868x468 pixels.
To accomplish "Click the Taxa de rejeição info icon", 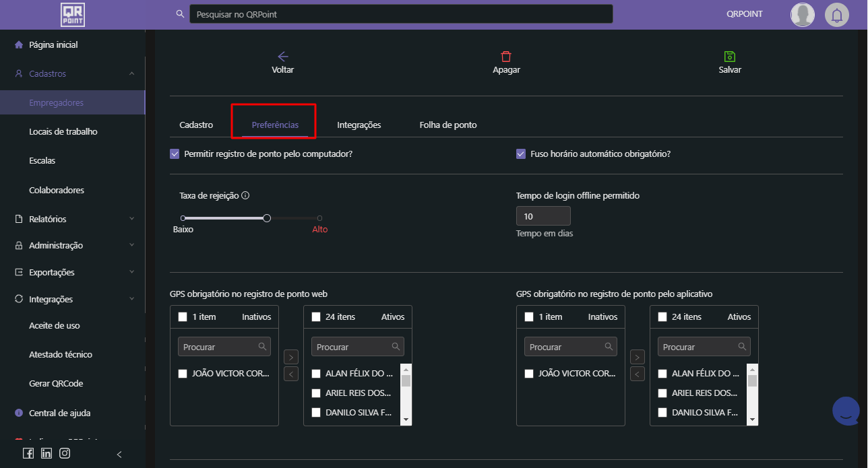I will 245,196.
